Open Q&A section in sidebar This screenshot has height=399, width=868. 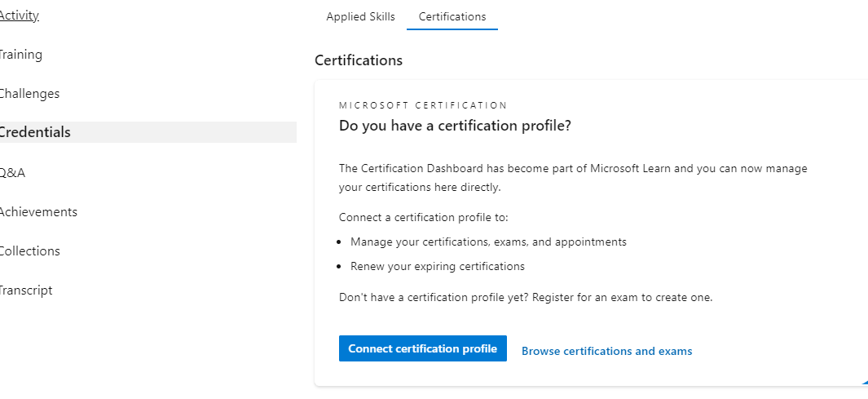coord(12,173)
